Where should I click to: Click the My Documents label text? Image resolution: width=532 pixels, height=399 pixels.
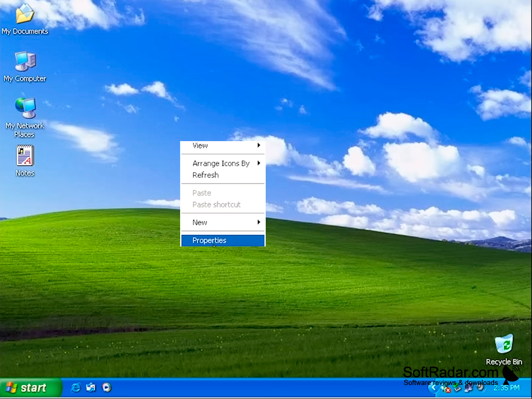[x=25, y=31]
